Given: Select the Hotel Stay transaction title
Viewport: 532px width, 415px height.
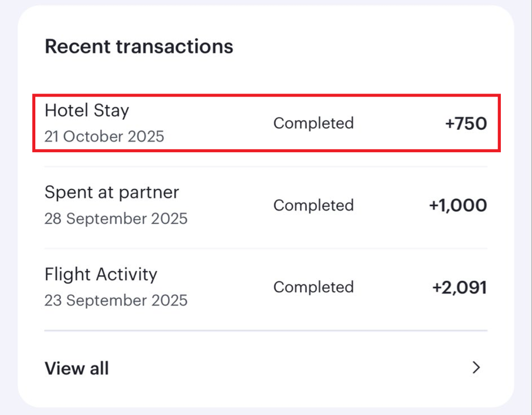Looking at the screenshot, I should 87,111.
